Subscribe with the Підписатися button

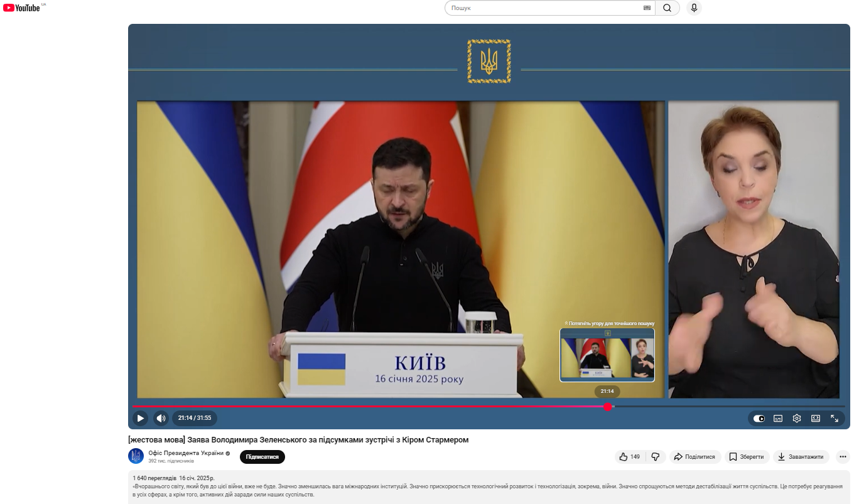click(262, 457)
